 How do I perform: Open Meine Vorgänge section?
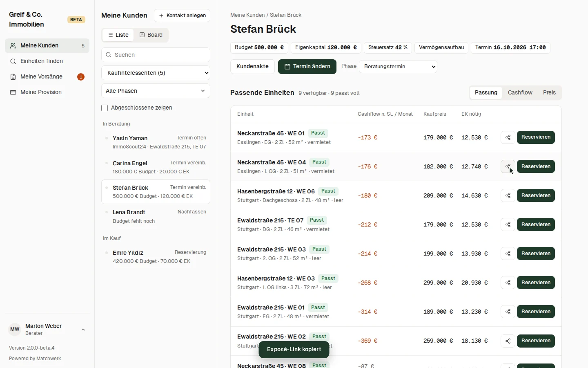[x=47, y=77]
